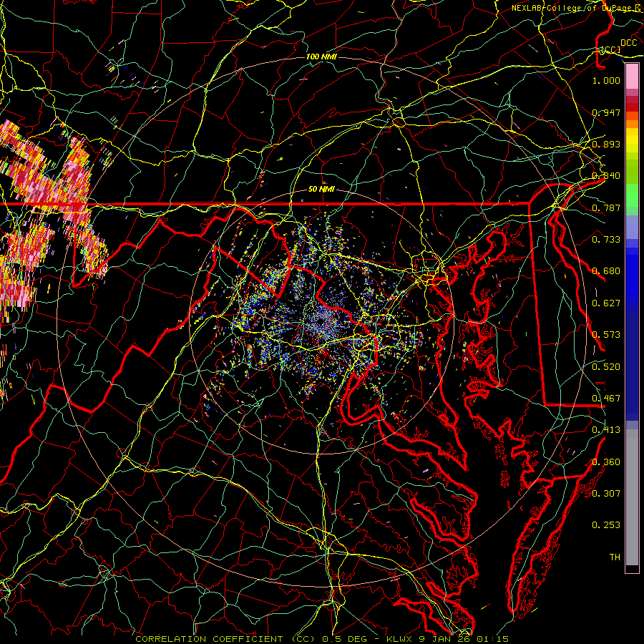The image size is (644, 644).
Task: Click the KLWX station identifier
Action: (400, 639)
